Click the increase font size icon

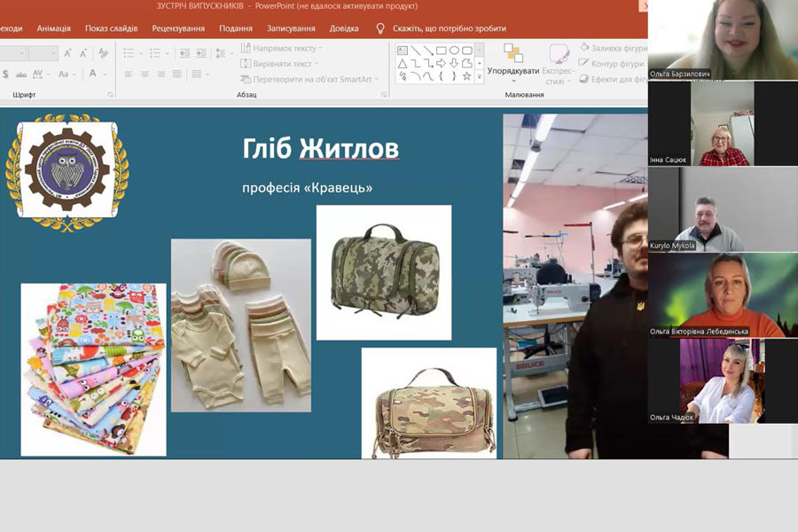click(69, 53)
